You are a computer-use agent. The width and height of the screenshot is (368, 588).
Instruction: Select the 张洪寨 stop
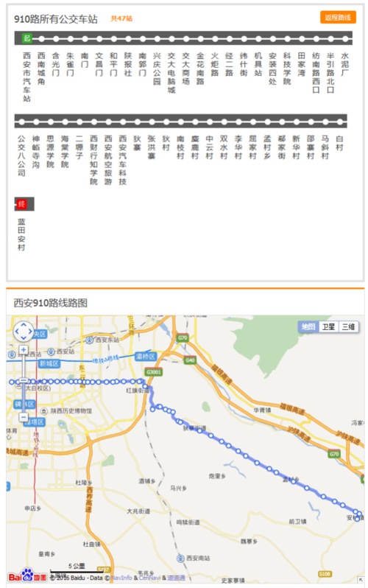pyautogui.click(x=152, y=147)
